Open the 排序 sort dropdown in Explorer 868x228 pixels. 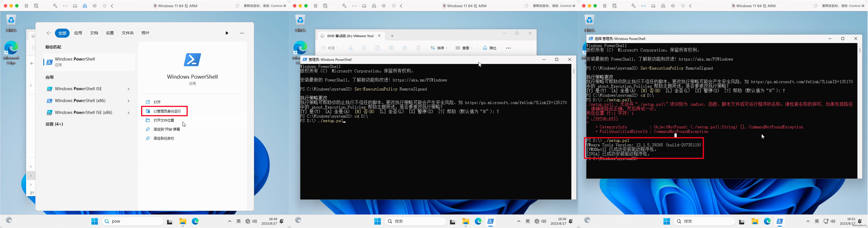click(x=439, y=48)
